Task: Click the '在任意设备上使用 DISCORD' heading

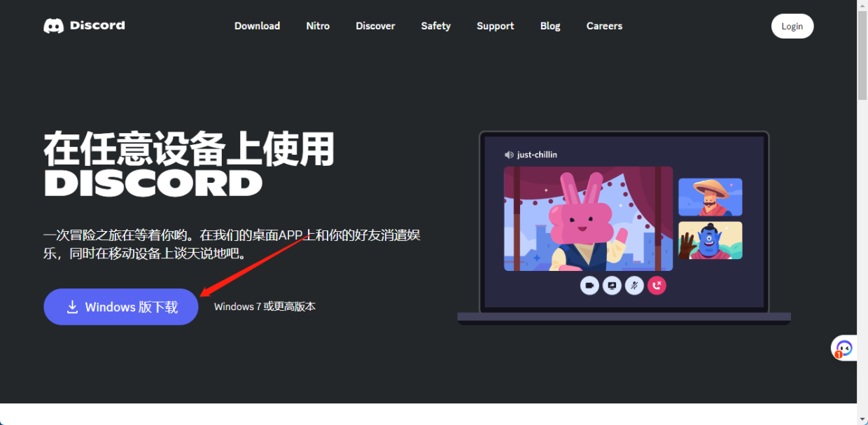Action: pyautogui.click(x=189, y=165)
